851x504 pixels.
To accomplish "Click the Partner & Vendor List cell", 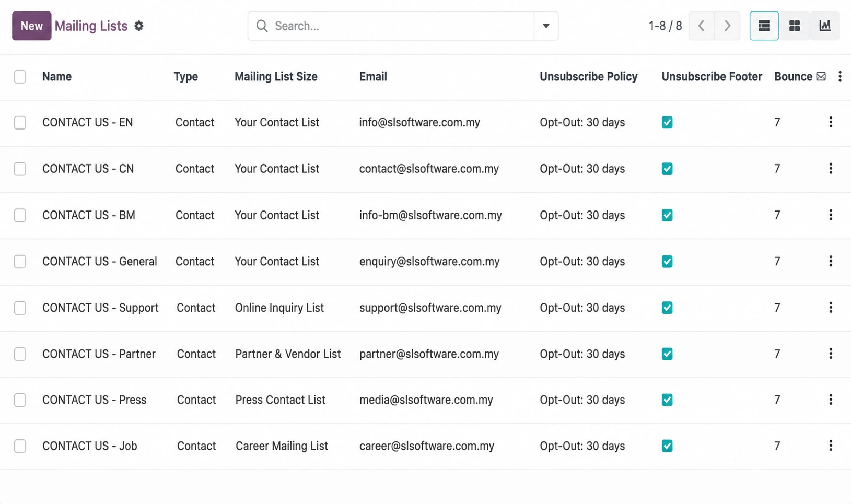I will click(288, 354).
